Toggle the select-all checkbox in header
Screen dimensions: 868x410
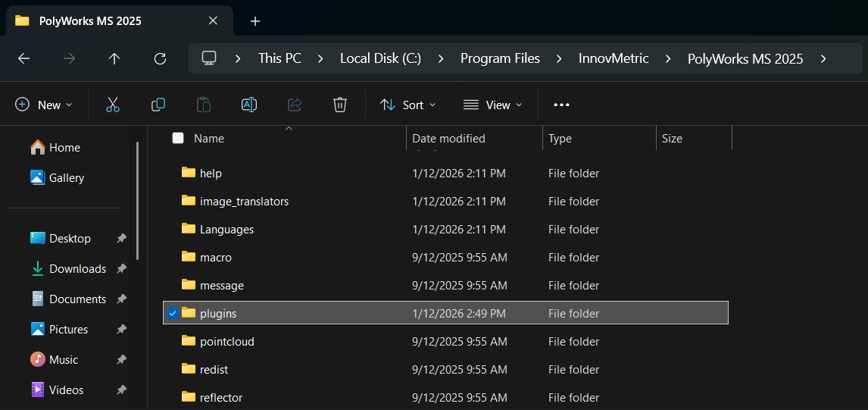178,138
